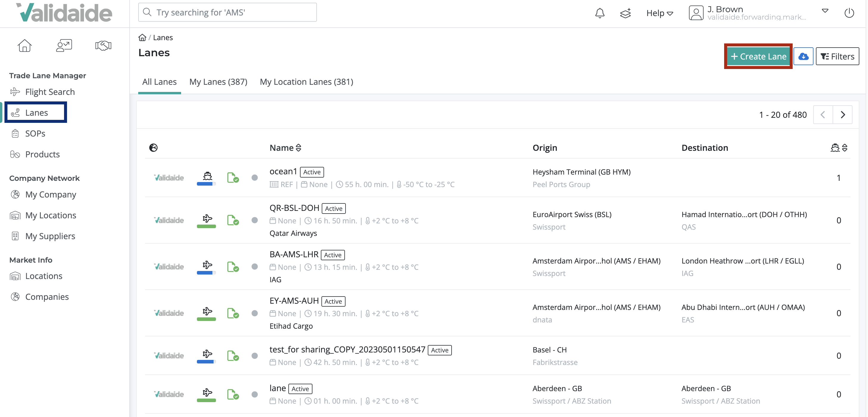Open the home icon in sidebar

[25, 46]
